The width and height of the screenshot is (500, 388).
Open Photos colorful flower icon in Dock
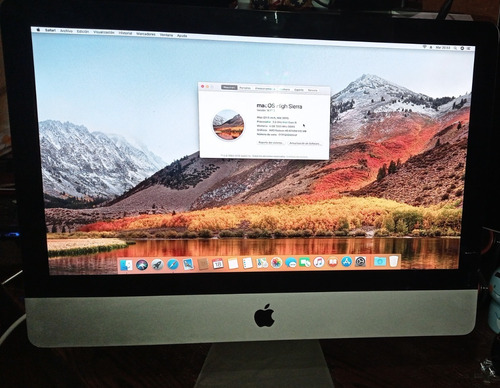point(277,263)
